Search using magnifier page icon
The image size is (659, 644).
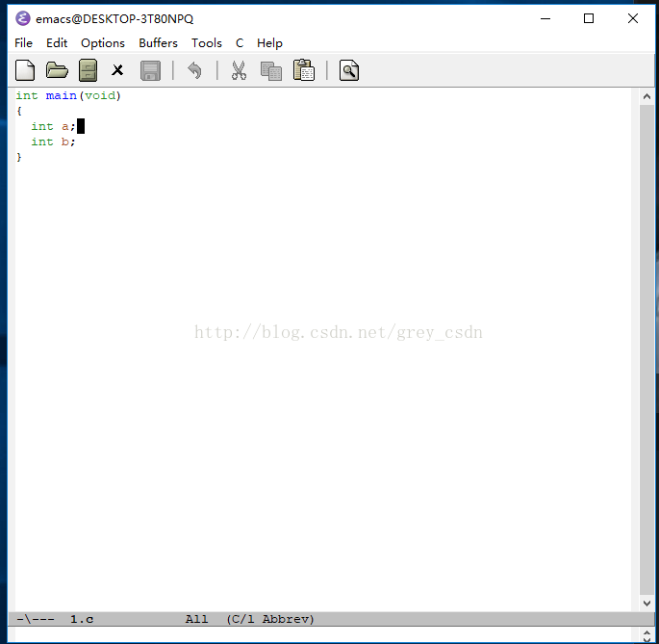coord(349,70)
